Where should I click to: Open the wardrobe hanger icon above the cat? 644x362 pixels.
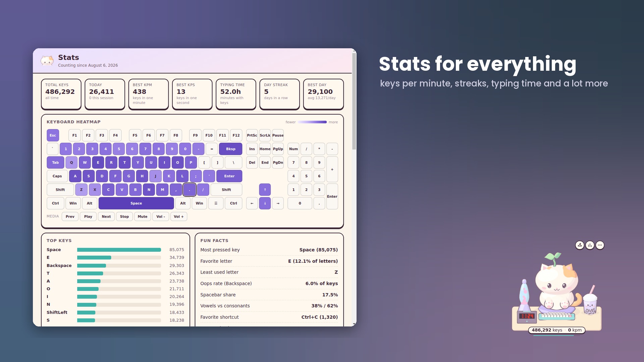coord(580,245)
